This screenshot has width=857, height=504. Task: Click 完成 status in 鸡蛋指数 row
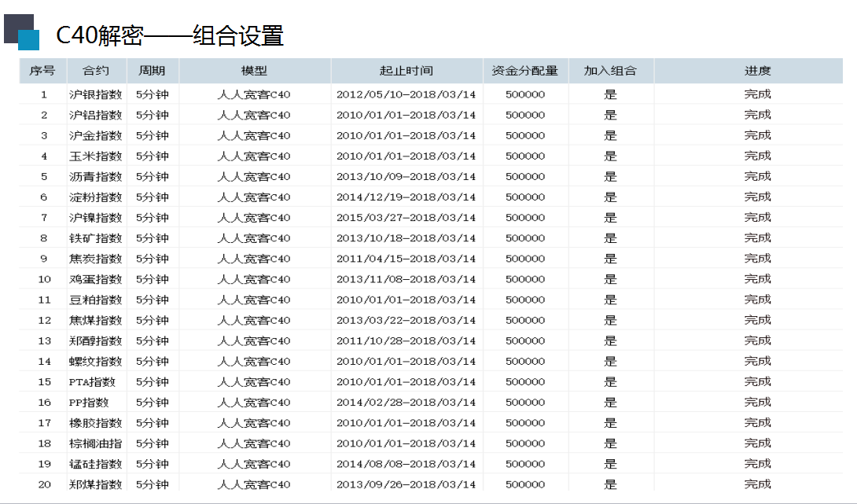point(757,279)
